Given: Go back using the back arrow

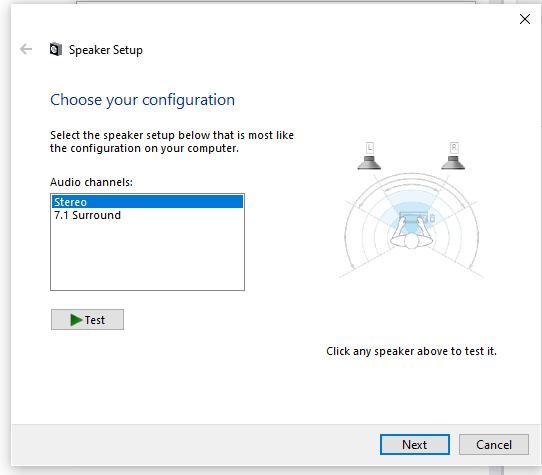Looking at the screenshot, I should (x=26, y=49).
